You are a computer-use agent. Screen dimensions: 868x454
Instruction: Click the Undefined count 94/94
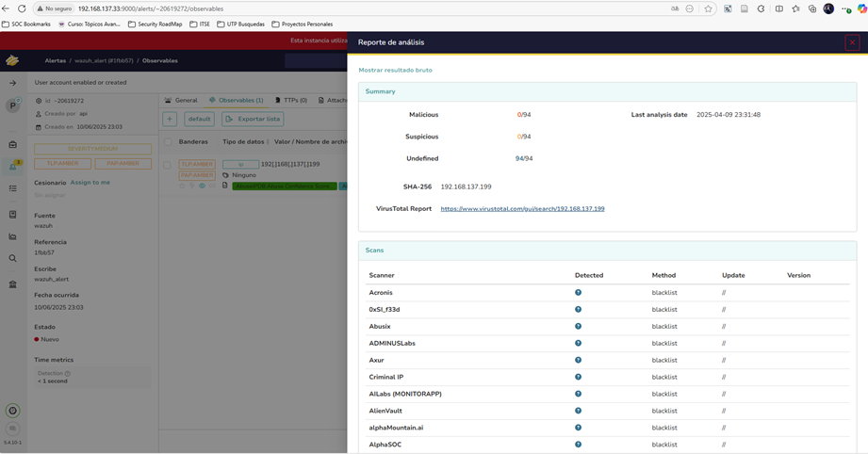point(524,158)
